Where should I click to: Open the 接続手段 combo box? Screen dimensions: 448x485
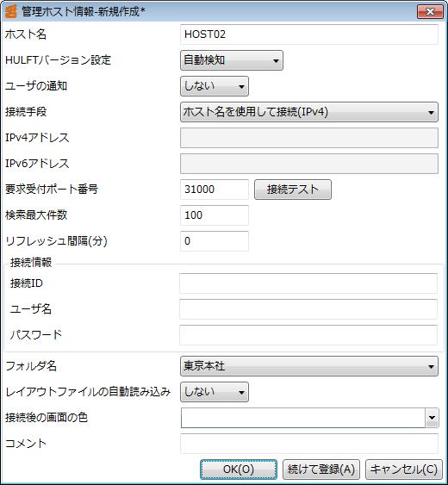[309, 112]
